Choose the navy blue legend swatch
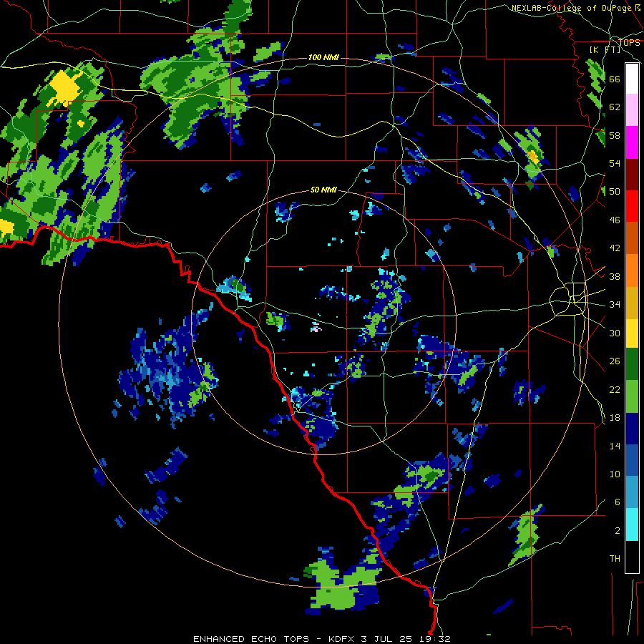The height and width of the screenshot is (644, 644). click(x=632, y=429)
